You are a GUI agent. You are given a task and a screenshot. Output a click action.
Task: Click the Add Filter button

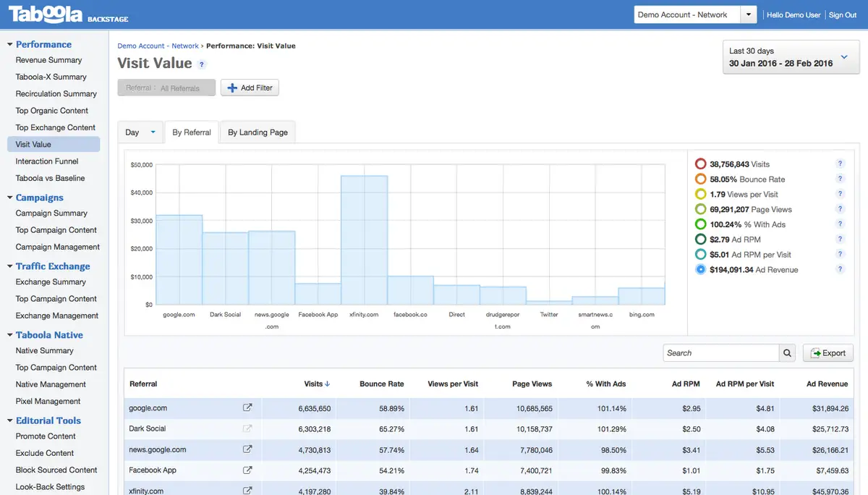tap(250, 88)
